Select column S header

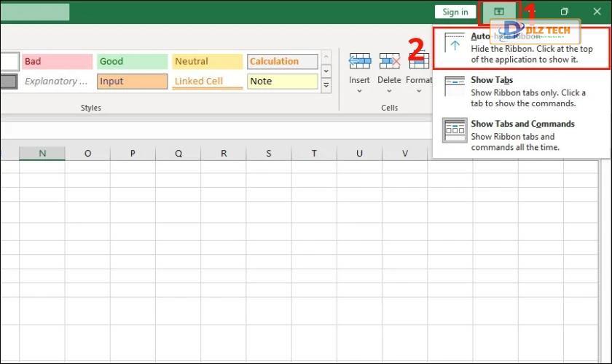269,154
